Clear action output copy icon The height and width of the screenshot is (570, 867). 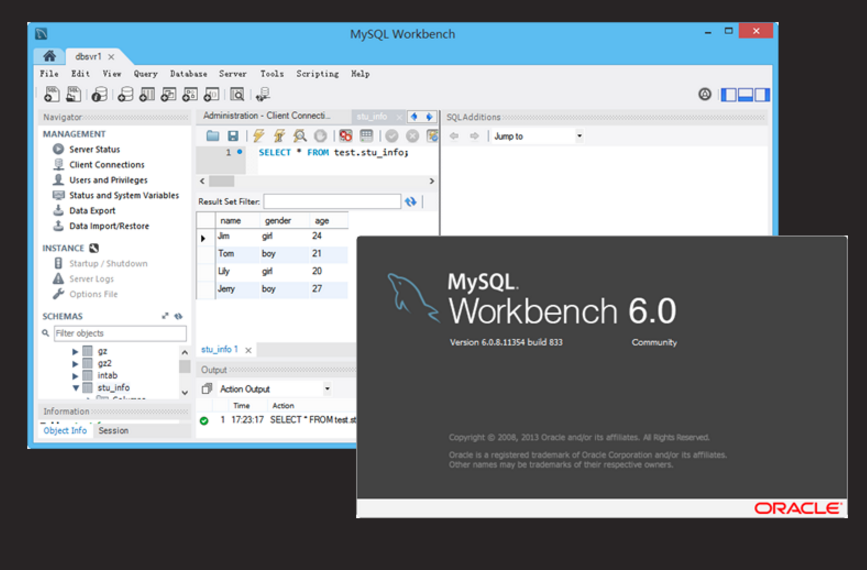207,389
